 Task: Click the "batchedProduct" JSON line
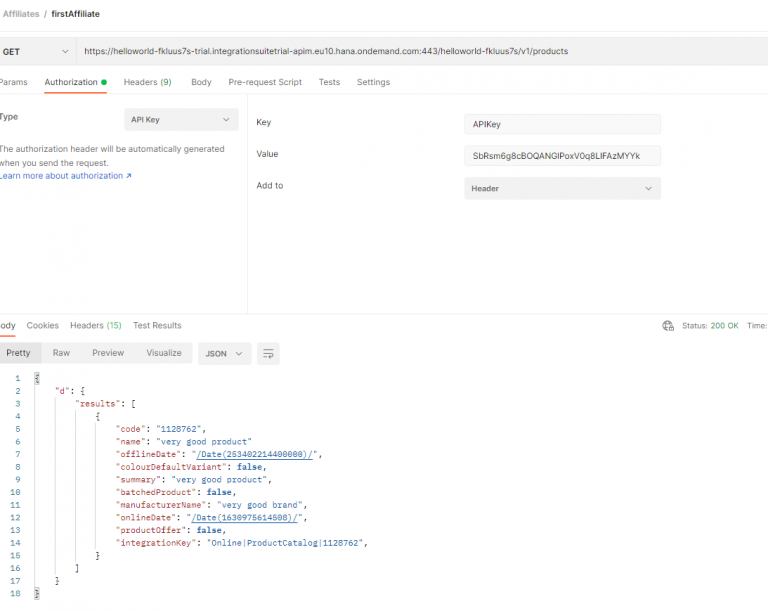pos(176,492)
